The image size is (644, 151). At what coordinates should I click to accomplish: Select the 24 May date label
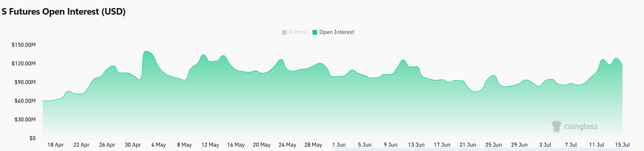pos(288,145)
